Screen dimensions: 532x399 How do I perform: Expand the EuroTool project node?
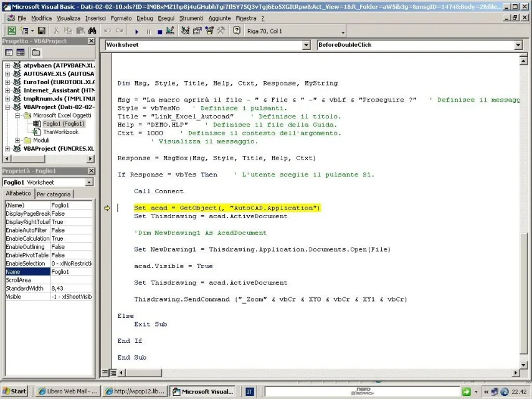(x=7, y=82)
